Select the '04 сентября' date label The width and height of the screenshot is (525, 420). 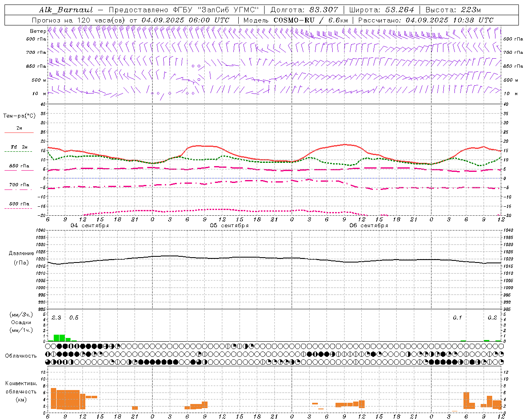click(x=90, y=226)
